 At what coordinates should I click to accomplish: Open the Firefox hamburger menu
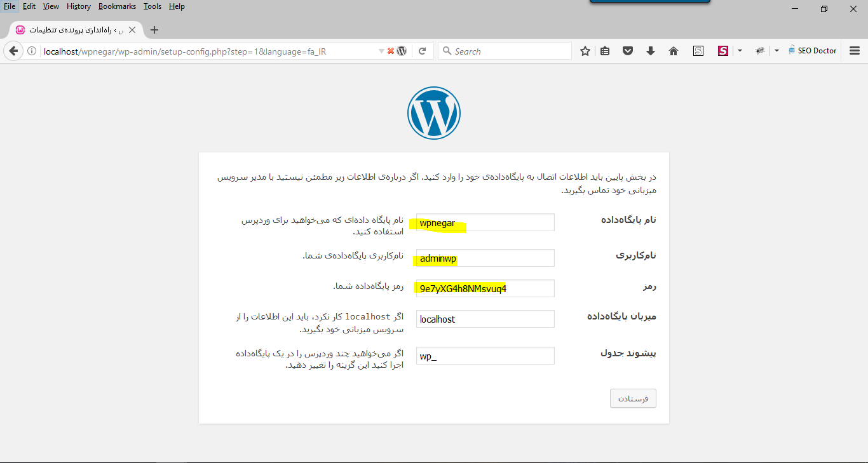point(855,51)
